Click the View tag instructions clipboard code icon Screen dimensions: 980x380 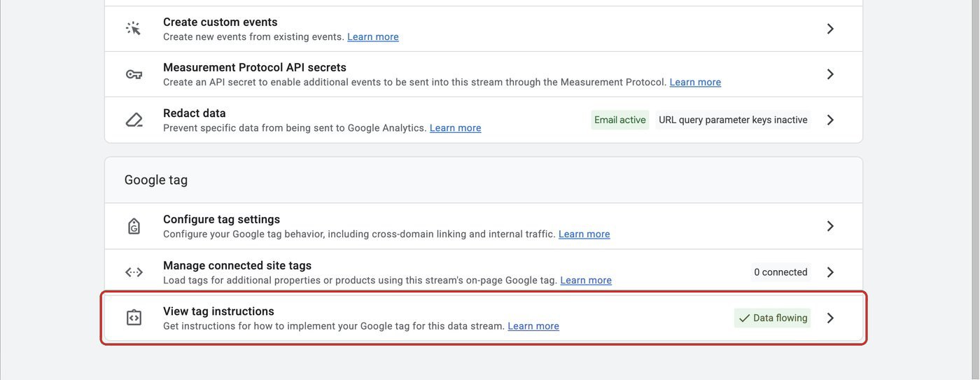(134, 318)
